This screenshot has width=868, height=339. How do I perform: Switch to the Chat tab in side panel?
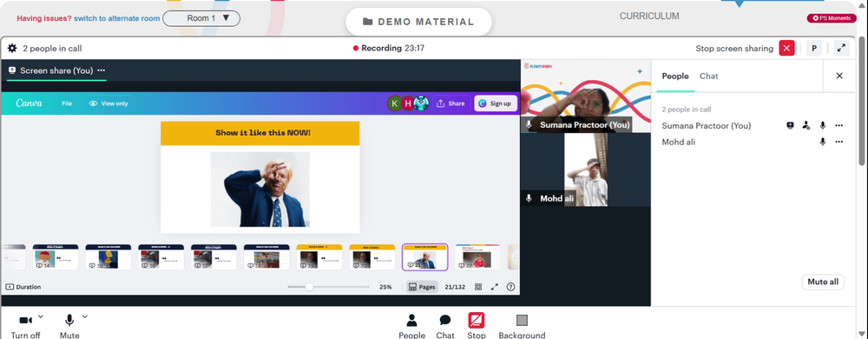coord(708,76)
